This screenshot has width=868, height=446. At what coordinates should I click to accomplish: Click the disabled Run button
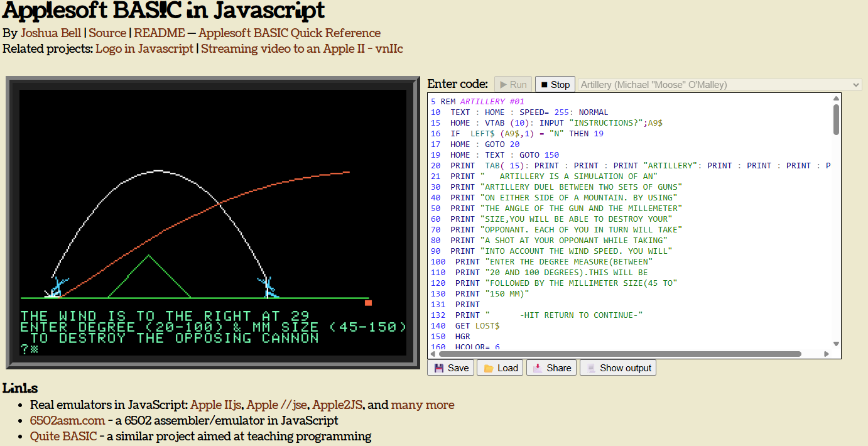tap(513, 84)
